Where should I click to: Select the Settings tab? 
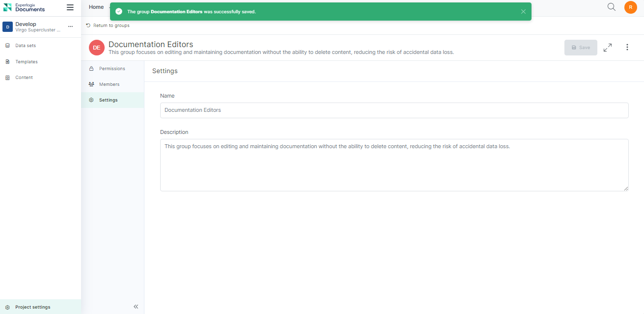pyautogui.click(x=108, y=100)
